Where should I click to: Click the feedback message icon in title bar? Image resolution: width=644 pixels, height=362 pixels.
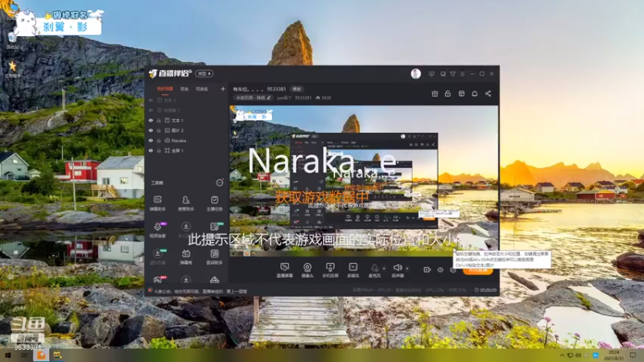(x=431, y=74)
